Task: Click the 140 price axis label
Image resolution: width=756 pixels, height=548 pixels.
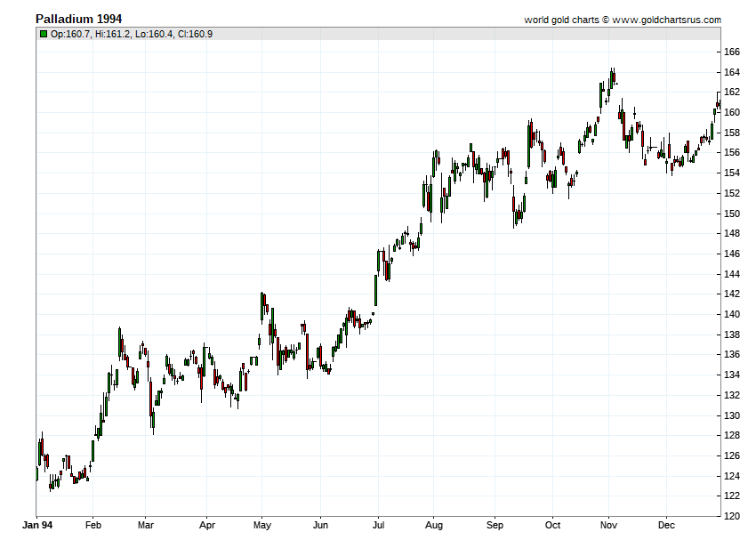Action: click(732, 314)
